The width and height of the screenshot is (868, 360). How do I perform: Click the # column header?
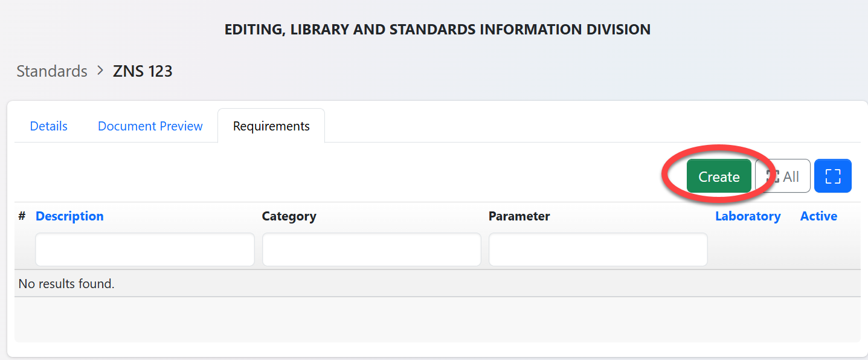(22, 216)
